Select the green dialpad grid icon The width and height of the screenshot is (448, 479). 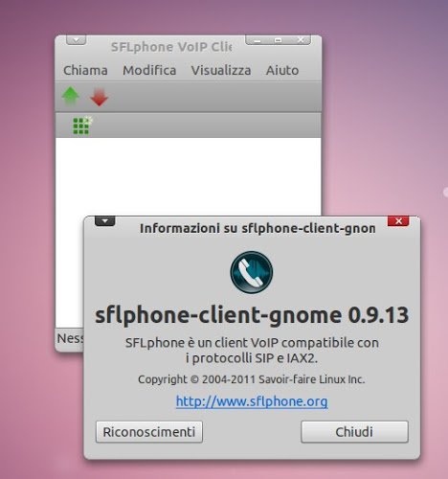point(82,125)
